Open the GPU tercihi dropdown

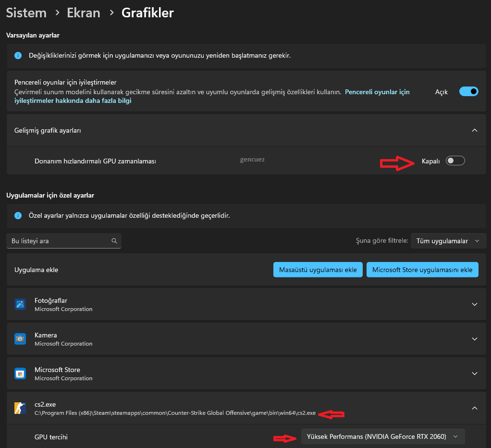coord(382,436)
